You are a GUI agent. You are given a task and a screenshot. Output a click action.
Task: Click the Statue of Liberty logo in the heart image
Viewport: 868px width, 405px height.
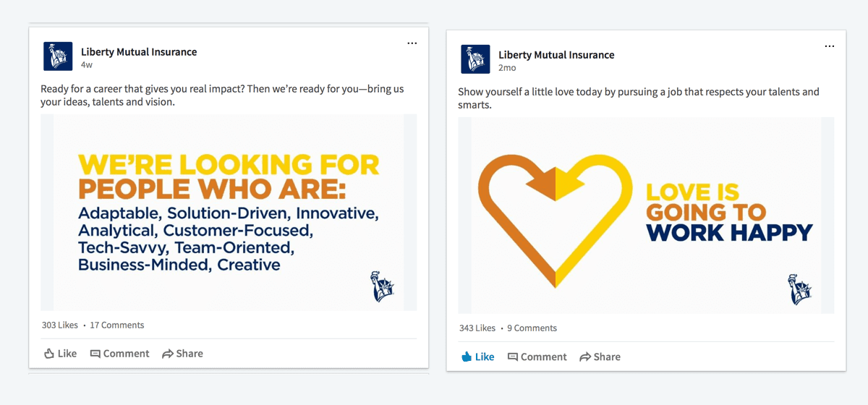(x=799, y=289)
